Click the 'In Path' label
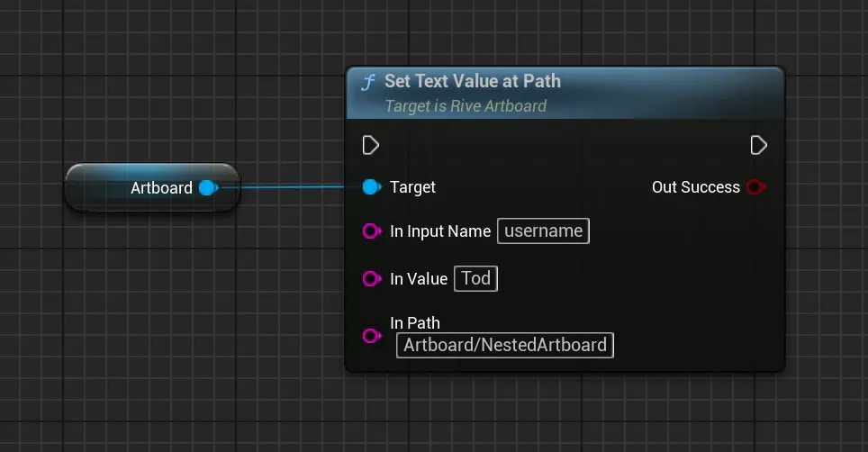868x452 pixels. coord(414,322)
